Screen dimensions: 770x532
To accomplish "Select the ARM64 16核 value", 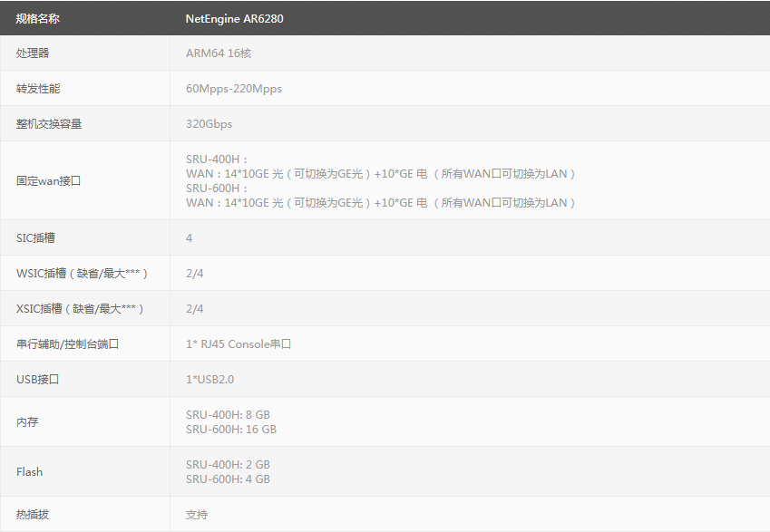I will click(x=219, y=53).
